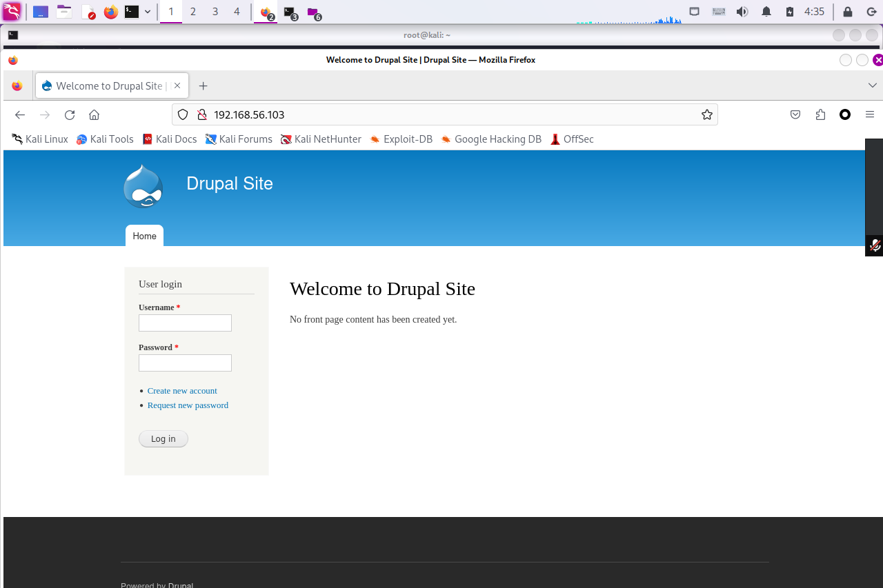Open the Kali Forums bookmark
This screenshot has width=883, height=588.
pos(239,139)
